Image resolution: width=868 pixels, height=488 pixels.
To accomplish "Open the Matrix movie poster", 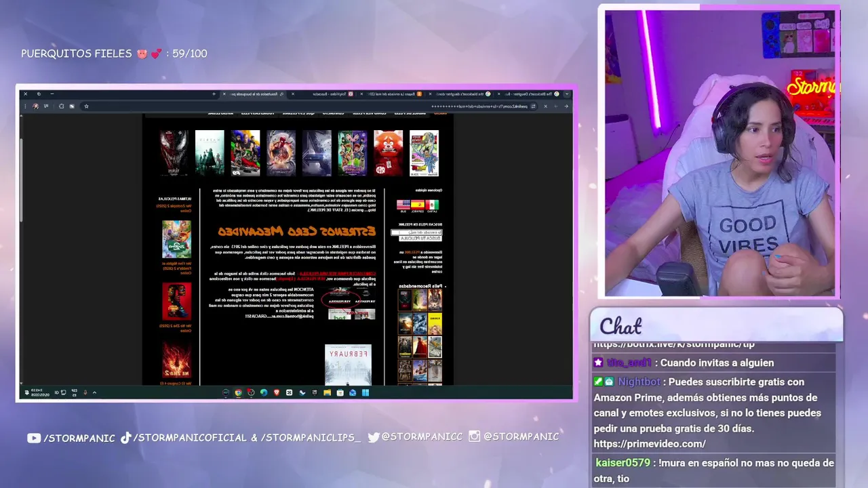I will 210,153.
